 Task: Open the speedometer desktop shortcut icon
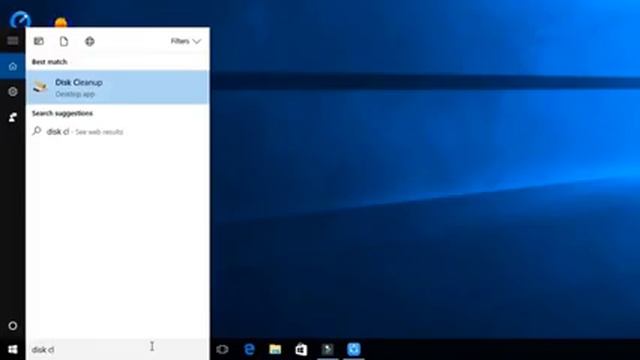click(20, 20)
